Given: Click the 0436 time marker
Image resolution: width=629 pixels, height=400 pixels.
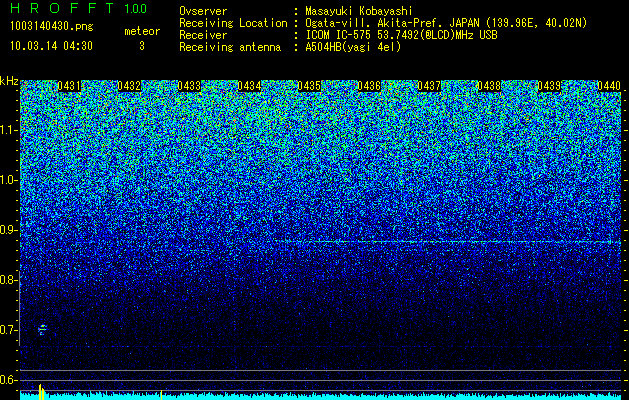Looking at the screenshot, I should [369, 86].
